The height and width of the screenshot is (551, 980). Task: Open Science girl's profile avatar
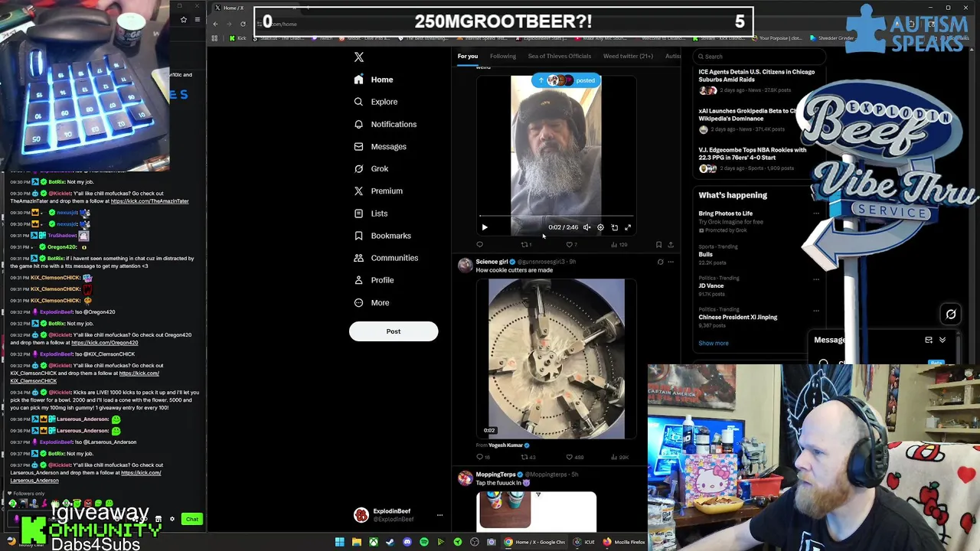click(465, 266)
